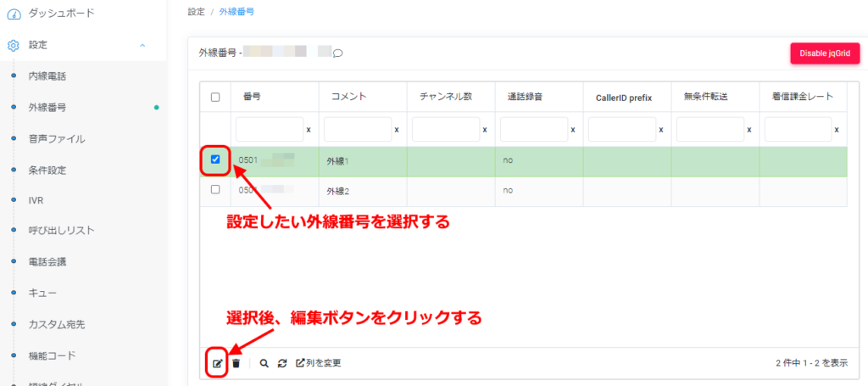Click the dashboard gauge icon in sidebar
Image resolution: width=868 pixels, height=386 pixels.
click(x=14, y=14)
